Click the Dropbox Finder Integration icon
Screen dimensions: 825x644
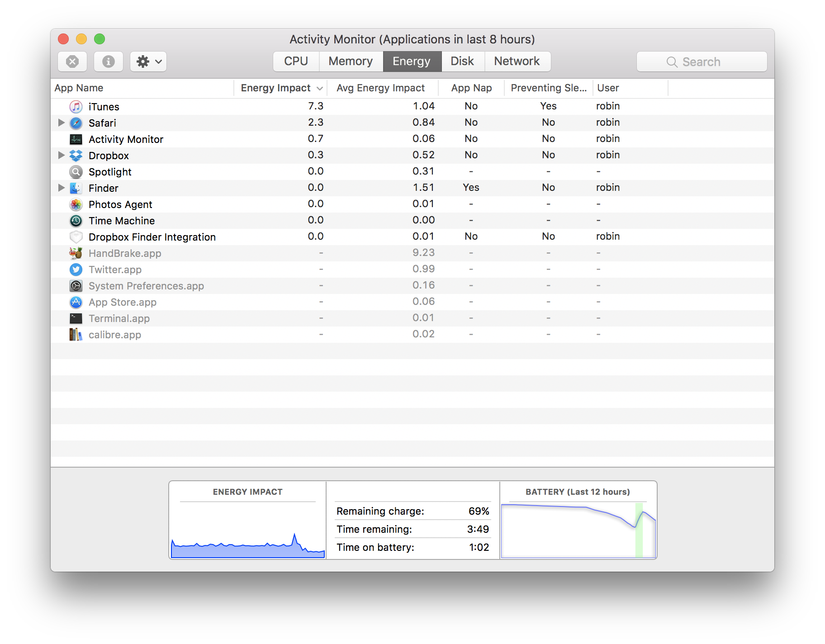(76, 237)
